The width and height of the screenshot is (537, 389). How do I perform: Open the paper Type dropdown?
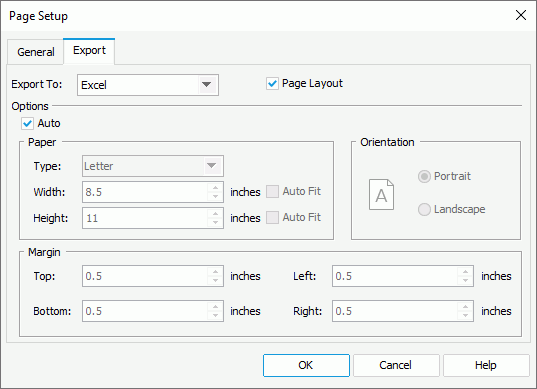click(x=153, y=166)
